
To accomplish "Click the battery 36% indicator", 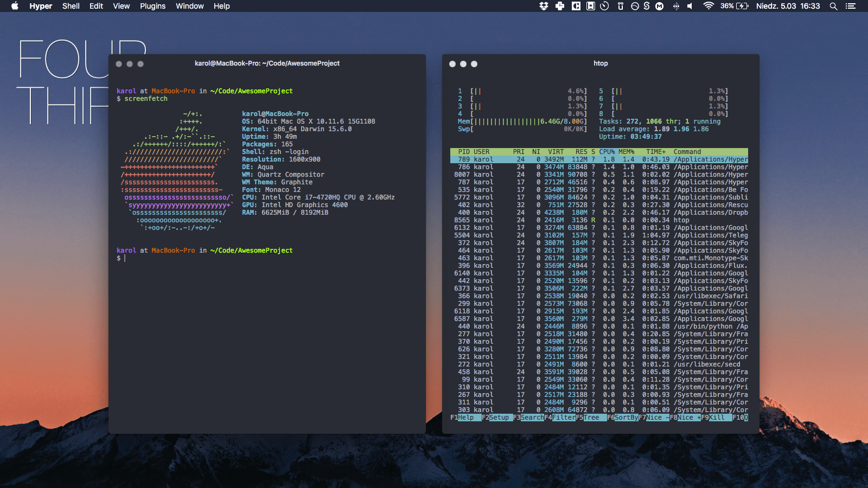I will click(x=735, y=6).
